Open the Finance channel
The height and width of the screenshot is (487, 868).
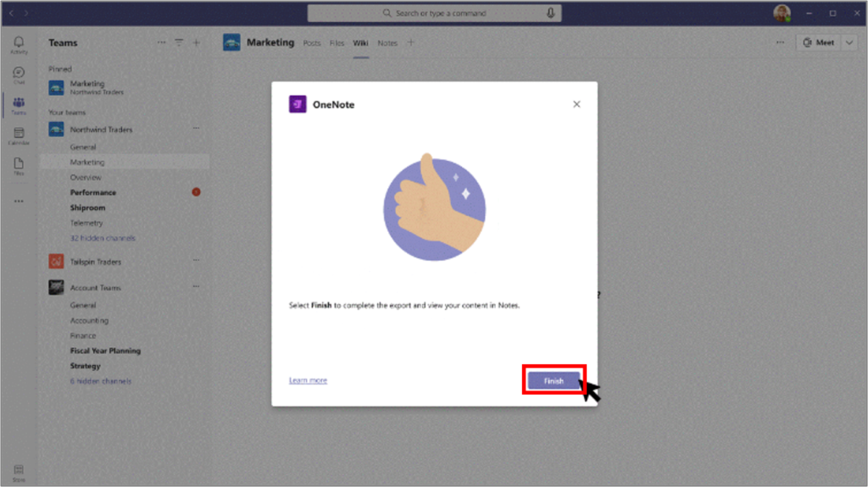[83, 336]
